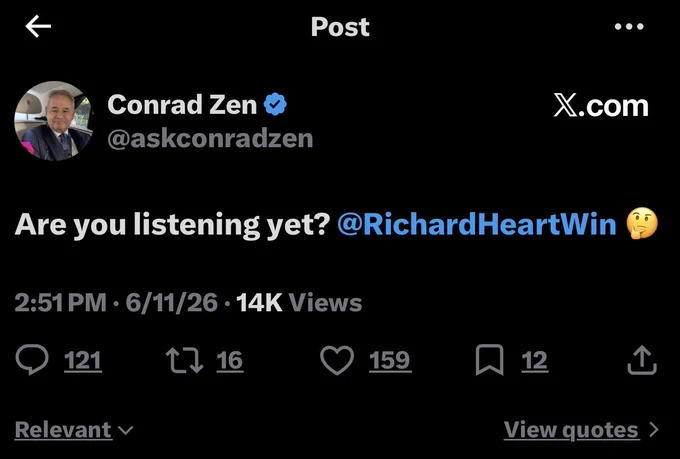Click the arrow next to View quotes
The image size is (680, 459).
coord(654,429)
